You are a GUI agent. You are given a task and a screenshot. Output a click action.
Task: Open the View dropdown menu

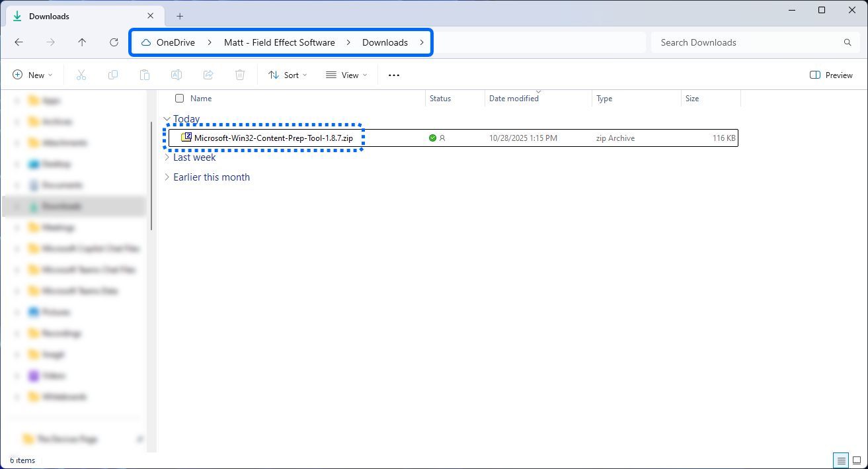(346, 75)
